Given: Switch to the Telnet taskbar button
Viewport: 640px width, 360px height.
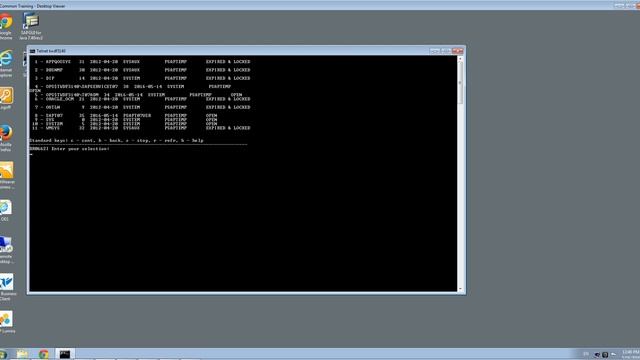Looking at the screenshot, I should pyautogui.click(x=65, y=354).
